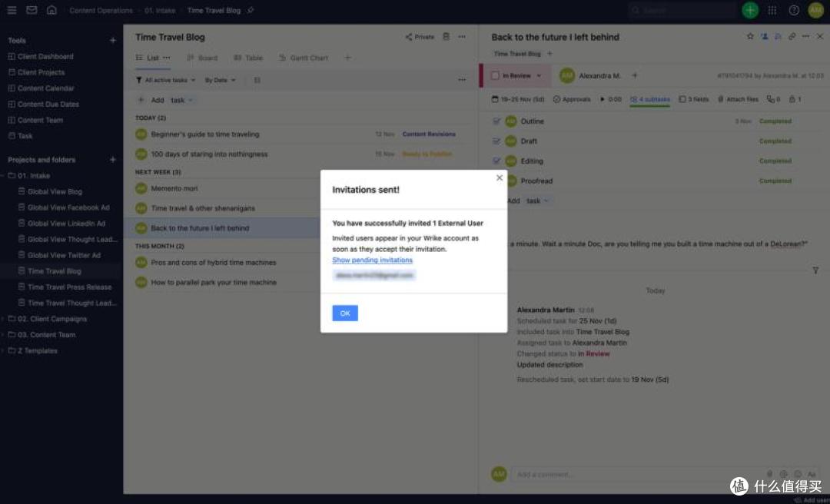Open Show pending invitations link
Screen dimensions: 830x504
click(x=372, y=260)
